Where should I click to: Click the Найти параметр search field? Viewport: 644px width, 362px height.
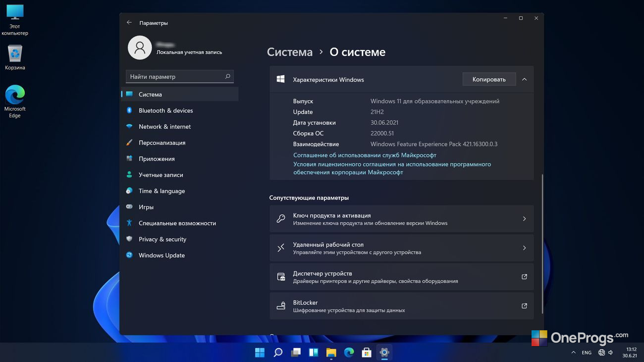click(180, 77)
